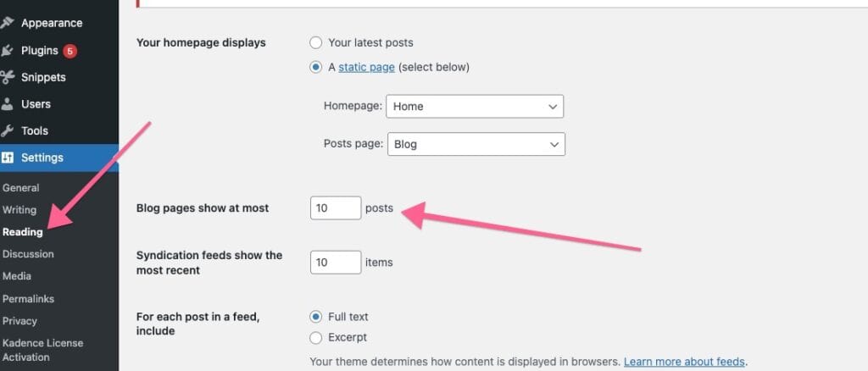Open the Posts page dropdown showing Blog
The height and width of the screenshot is (371, 868).
(476, 144)
